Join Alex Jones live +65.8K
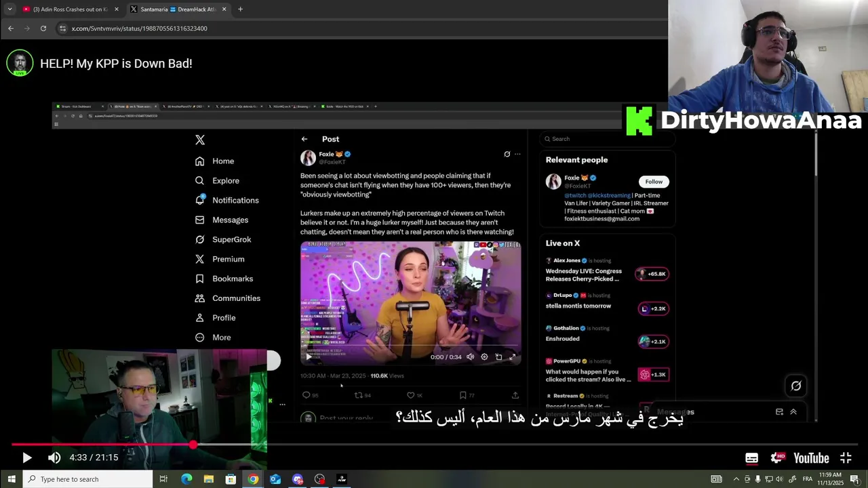Screen dimensions: 868x488 click(x=652, y=274)
